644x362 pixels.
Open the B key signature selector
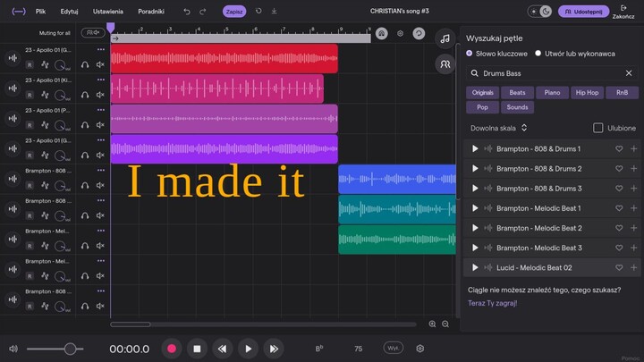[319, 349]
